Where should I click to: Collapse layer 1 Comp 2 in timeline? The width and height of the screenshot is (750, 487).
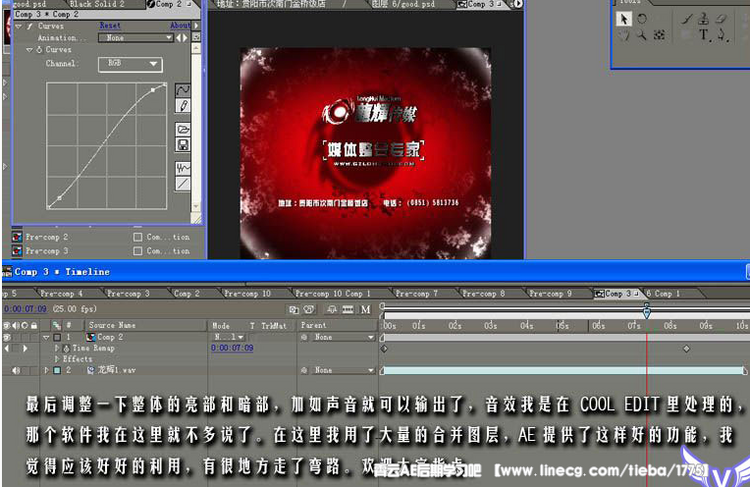46,337
